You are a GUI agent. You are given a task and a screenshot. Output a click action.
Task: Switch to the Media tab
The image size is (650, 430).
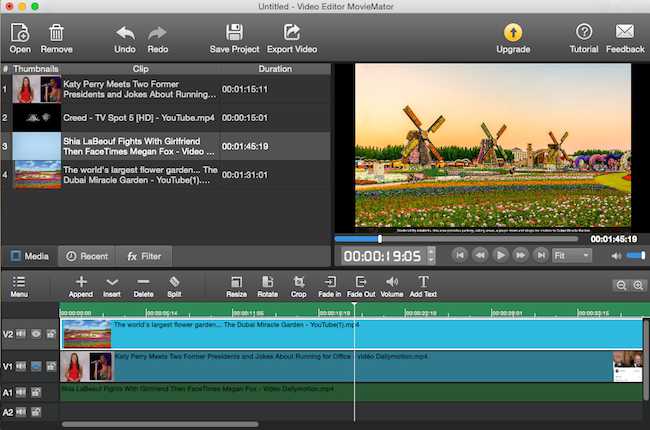(29, 256)
